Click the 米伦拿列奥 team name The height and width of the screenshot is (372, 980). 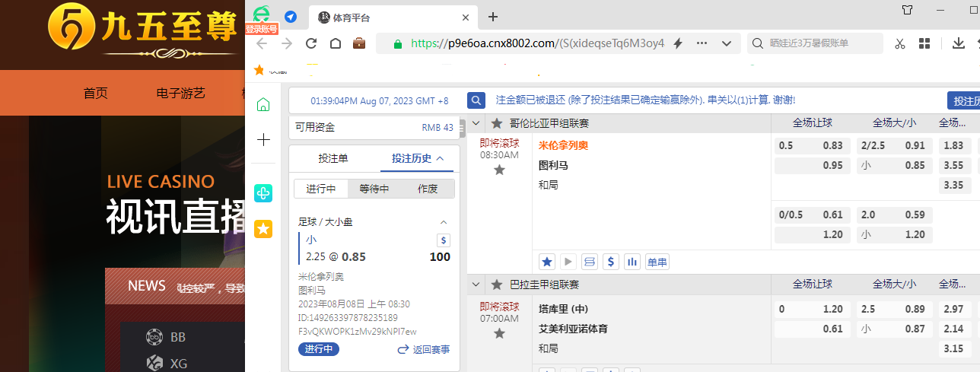(564, 145)
